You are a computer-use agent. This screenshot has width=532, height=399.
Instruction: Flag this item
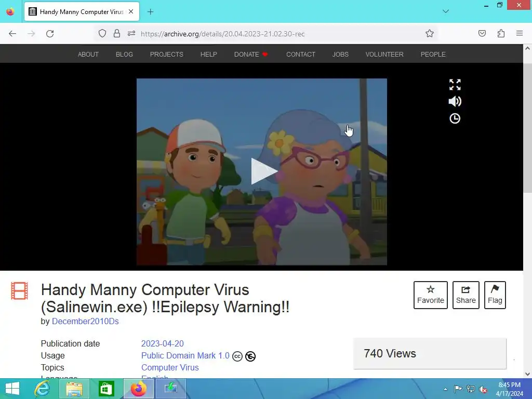coord(495,295)
